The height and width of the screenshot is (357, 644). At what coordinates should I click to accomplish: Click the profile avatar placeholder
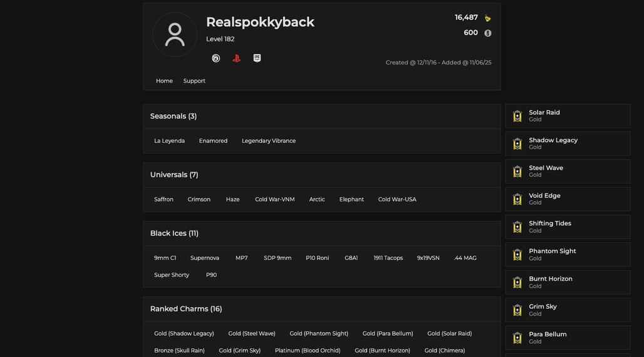(x=175, y=34)
